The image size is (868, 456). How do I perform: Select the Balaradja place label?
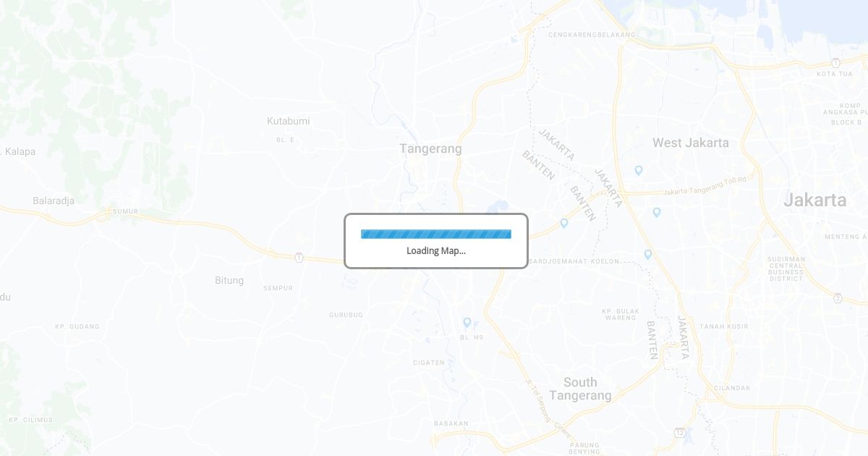(54, 200)
